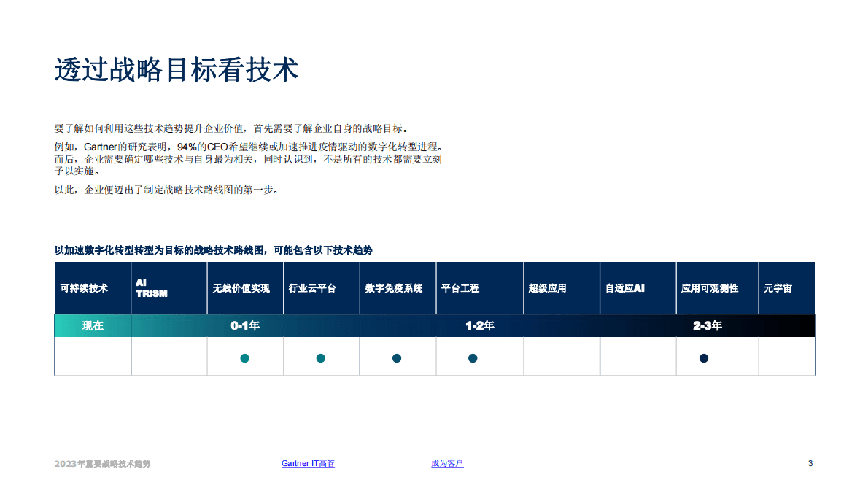Screen dimensions: 868x488
Task: Click the gradient timeline bar
Action: pos(434,325)
